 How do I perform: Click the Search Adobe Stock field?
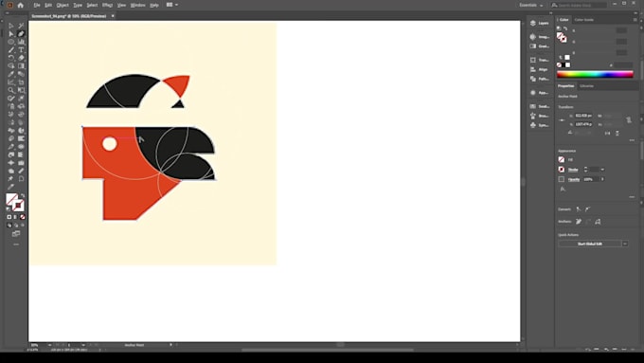click(579, 5)
